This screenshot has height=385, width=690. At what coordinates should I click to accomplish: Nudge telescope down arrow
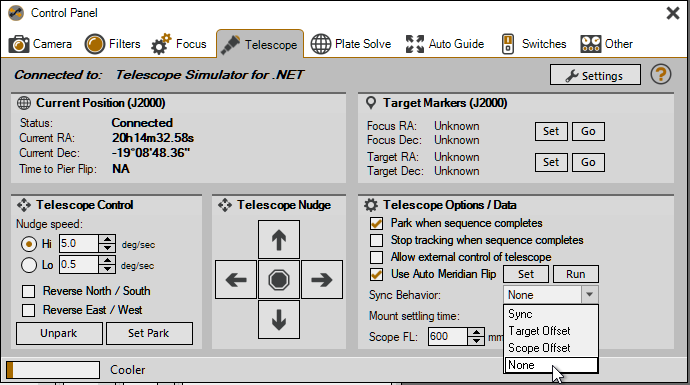pos(279,320)
